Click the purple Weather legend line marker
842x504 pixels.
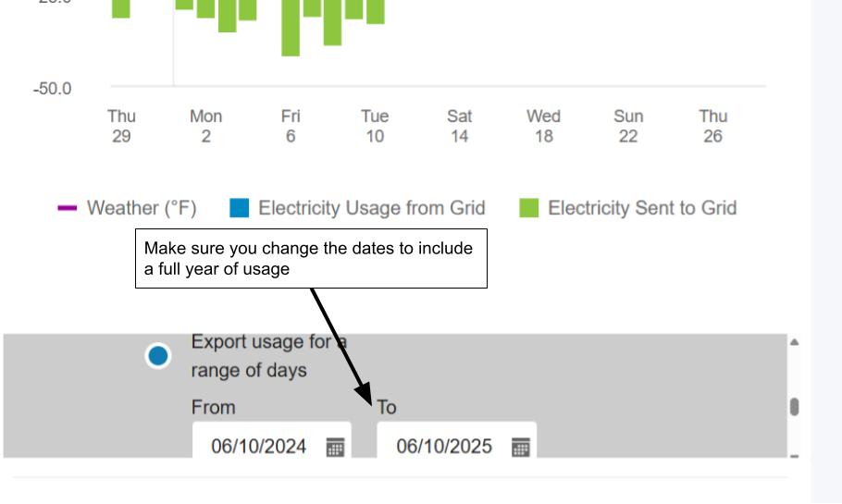(x=68, y=208)
